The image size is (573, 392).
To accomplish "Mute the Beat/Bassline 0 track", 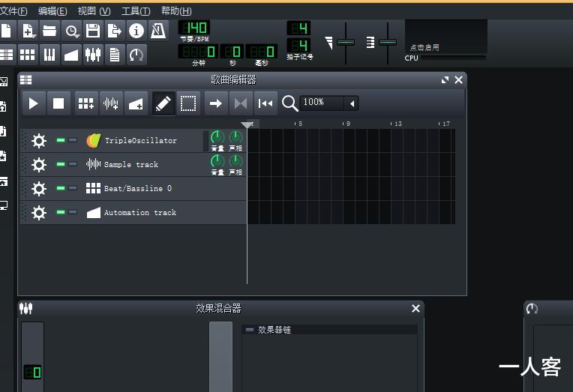I will tap(61, 188).
